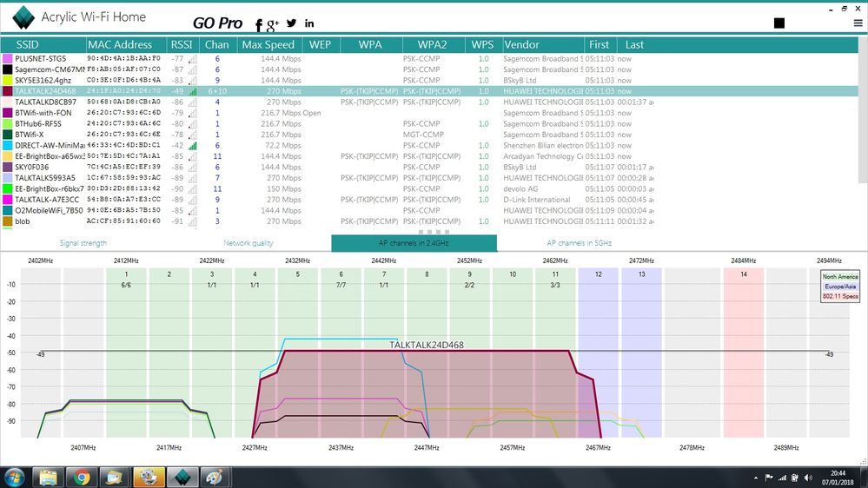Image resolution: width=868 pixels, height=488 pixels.
Task: Select the SKY5E3162.4ghz network row
Action: click(x=429, y=80)
